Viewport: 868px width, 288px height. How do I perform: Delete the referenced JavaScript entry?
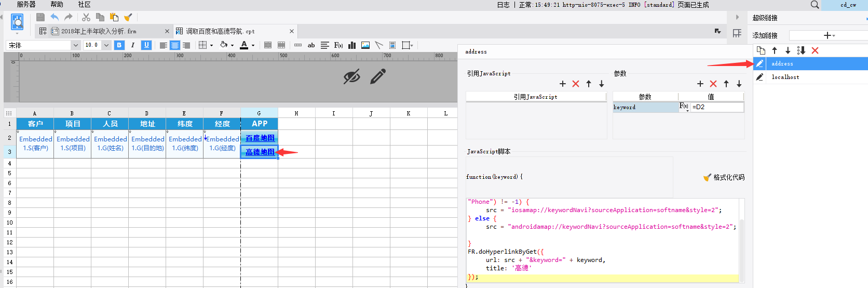[576, 84]
